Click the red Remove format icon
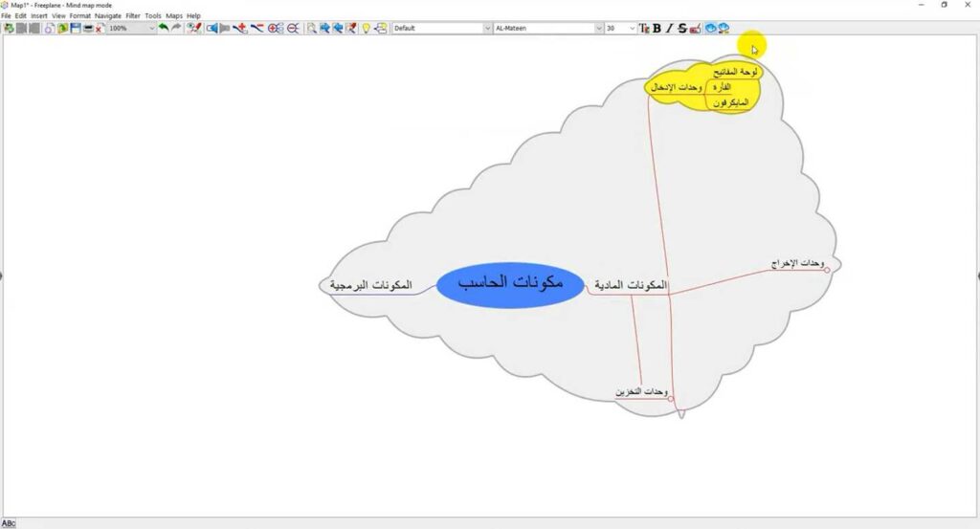 pyautogui.click(x=695, y=28)
